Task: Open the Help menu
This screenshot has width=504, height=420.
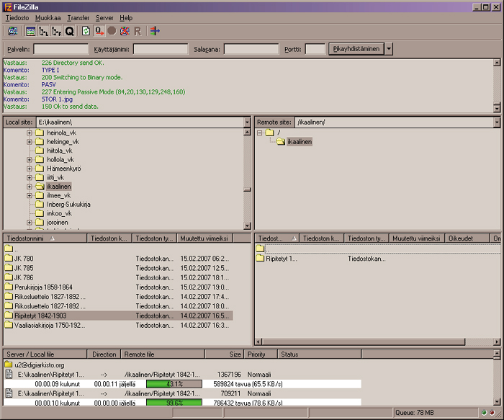Action: 126,18
